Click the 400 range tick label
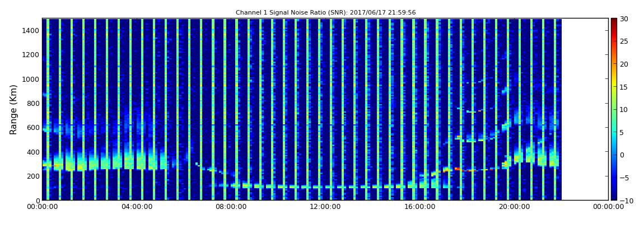The height and width of the screenshot is (228, 644). click(33, 152)
